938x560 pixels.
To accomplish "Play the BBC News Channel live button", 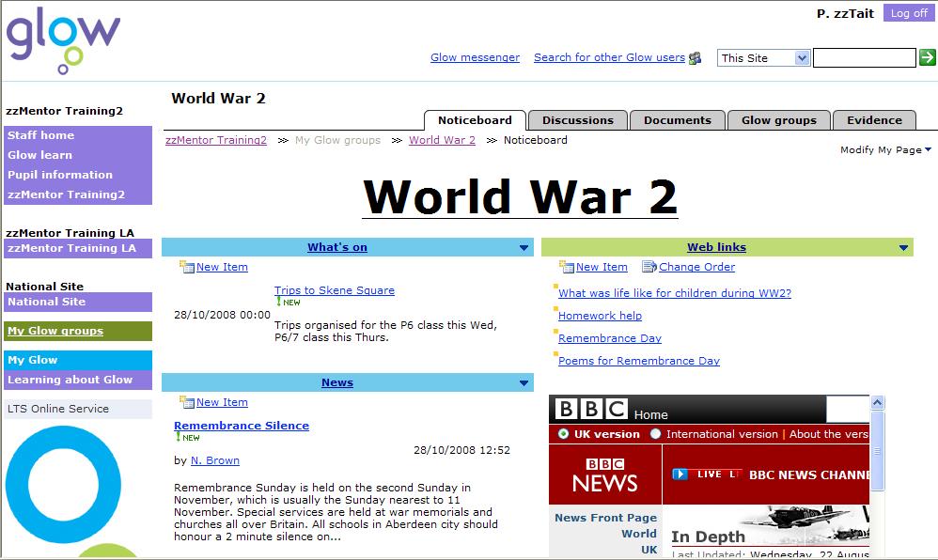I will (x=680, y=474).
